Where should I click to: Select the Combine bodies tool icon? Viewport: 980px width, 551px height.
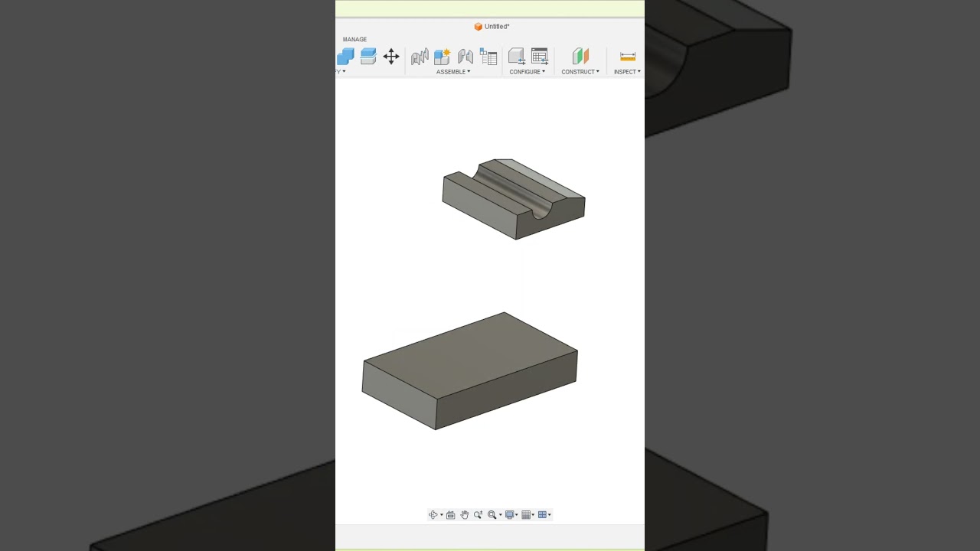coord(345,56)
